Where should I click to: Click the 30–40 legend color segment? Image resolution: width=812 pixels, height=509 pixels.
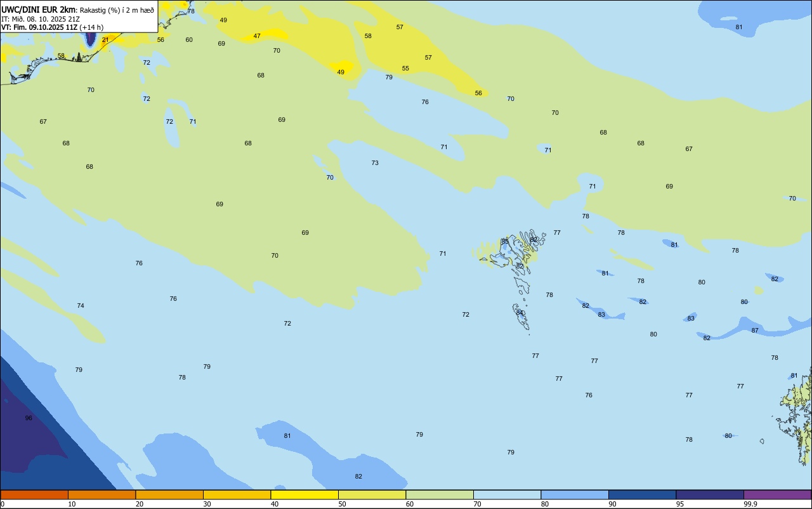(237, 494)
